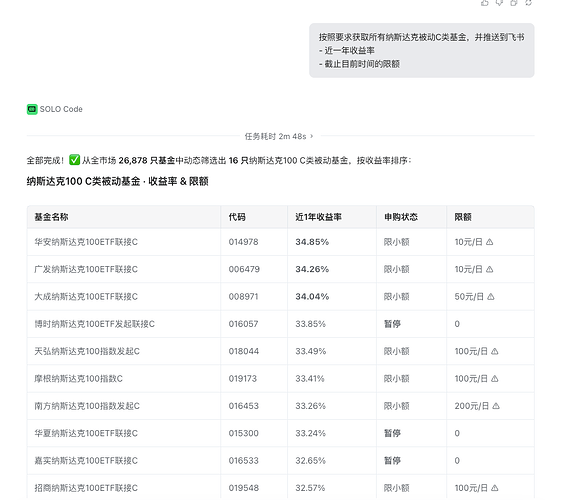585x500 pixels.
Task: Click the 33.49% return value
Action: (x=311, y=351)
